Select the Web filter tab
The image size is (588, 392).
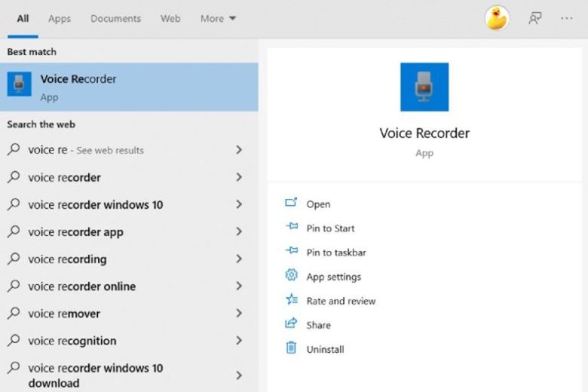(x=170, y=18)
